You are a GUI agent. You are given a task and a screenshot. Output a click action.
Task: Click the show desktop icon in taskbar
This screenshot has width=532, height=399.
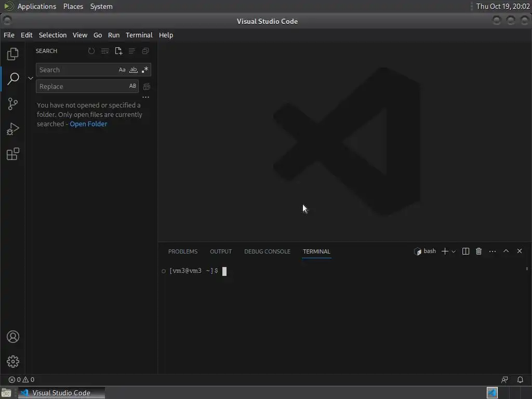click(x=6, y=393)
